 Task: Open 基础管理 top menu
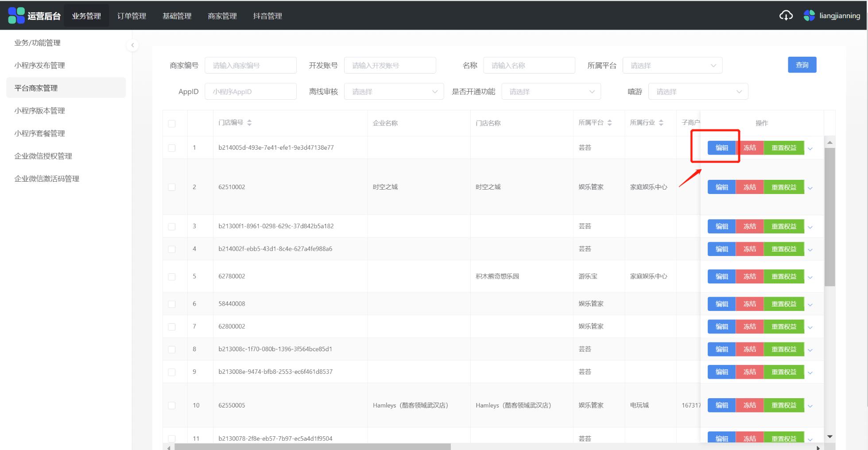click(177, 16)
